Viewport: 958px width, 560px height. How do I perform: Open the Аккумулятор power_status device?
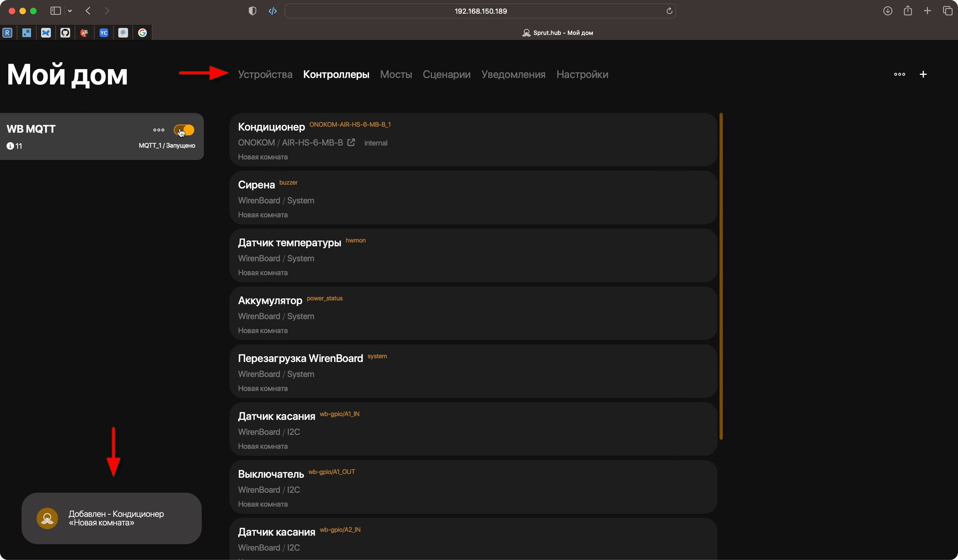click(x=473, y=314)
